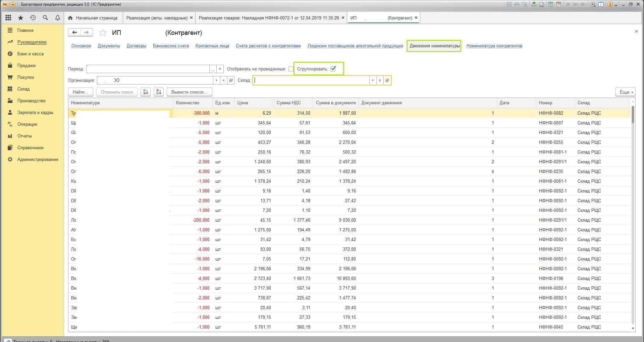Open Favorites star in top panel
The height and width of the screenshot is (342, 644).
tap(20, 18)
